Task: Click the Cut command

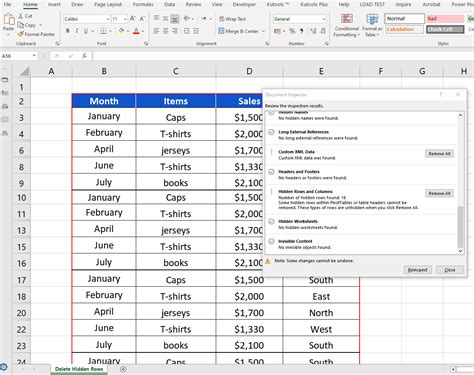Action: click(26, 16)
